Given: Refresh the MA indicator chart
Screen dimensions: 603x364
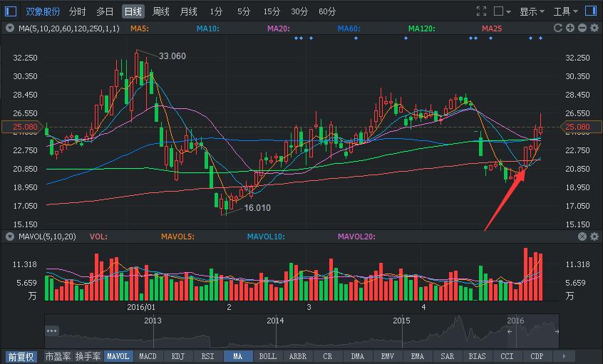Looking at the screenshot, I should pyautogui.click(x=557, y=28).
